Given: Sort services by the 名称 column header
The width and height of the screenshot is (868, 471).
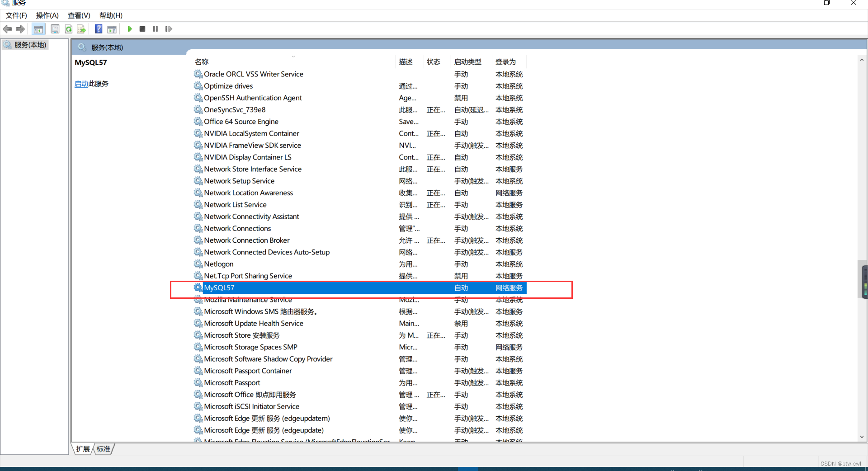Looking at the screenshot, I should point(202,61).
